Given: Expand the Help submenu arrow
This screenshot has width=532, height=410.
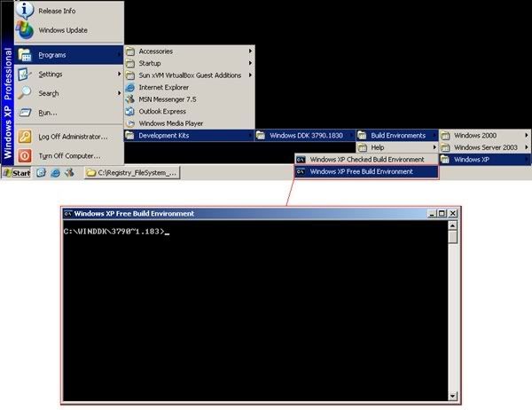Looking at the screenshot, I should 434,147.
